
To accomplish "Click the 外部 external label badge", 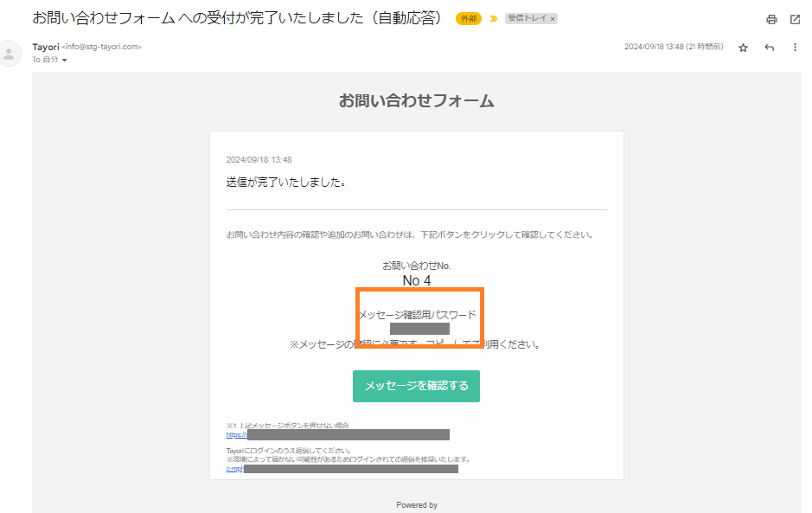I will pos(469,18).
